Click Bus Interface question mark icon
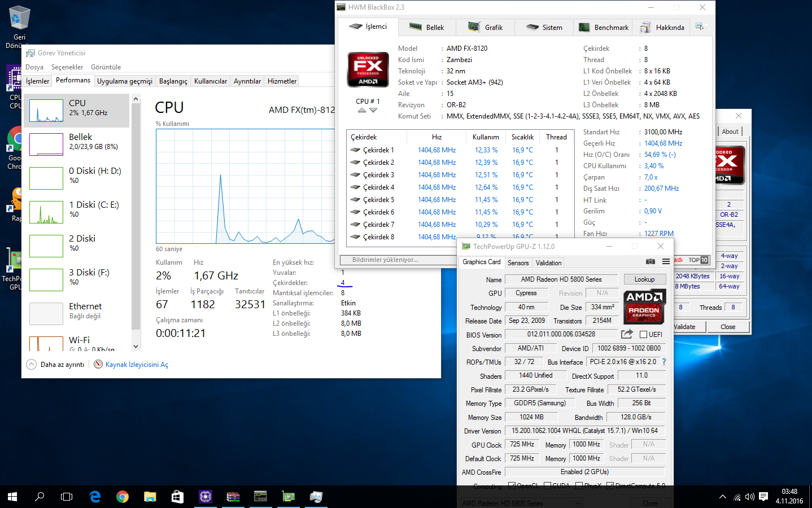The height and width of the screenshot is (508, 812). (x=664, y=362)
